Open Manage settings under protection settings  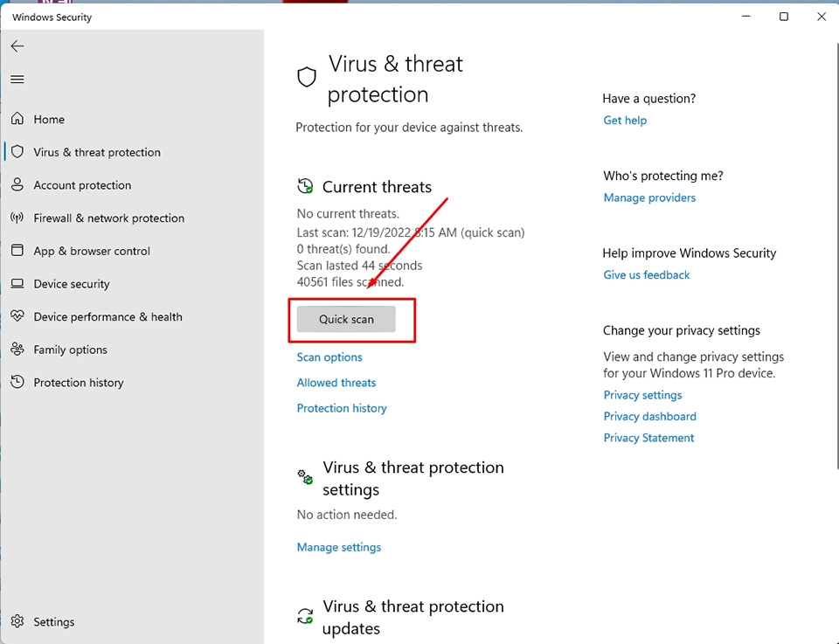click(339, 546)
